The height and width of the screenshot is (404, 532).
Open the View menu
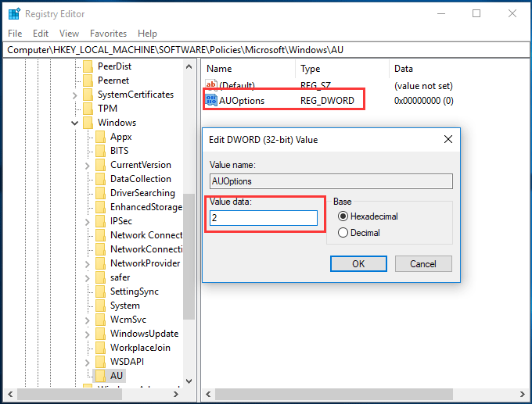pos(69,34)
